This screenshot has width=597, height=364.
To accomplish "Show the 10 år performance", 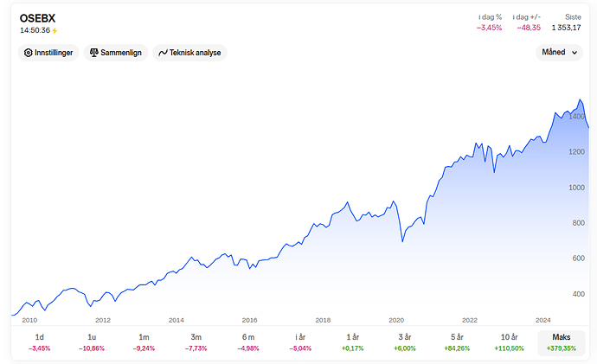I will pyautogui.click(x=509, y=342).
